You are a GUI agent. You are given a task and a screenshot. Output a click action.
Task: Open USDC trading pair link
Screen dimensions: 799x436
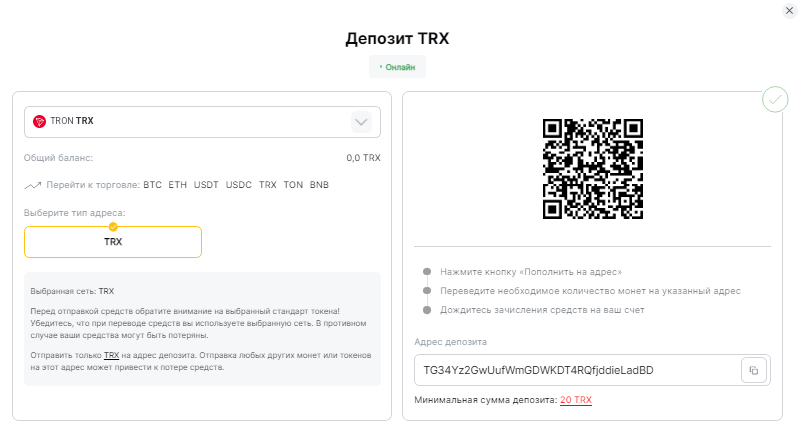238,185
